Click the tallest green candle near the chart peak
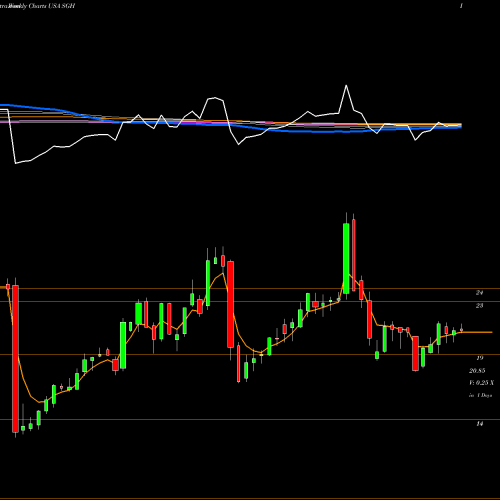Viewport: 500px width, 500px height. point(346,258)
